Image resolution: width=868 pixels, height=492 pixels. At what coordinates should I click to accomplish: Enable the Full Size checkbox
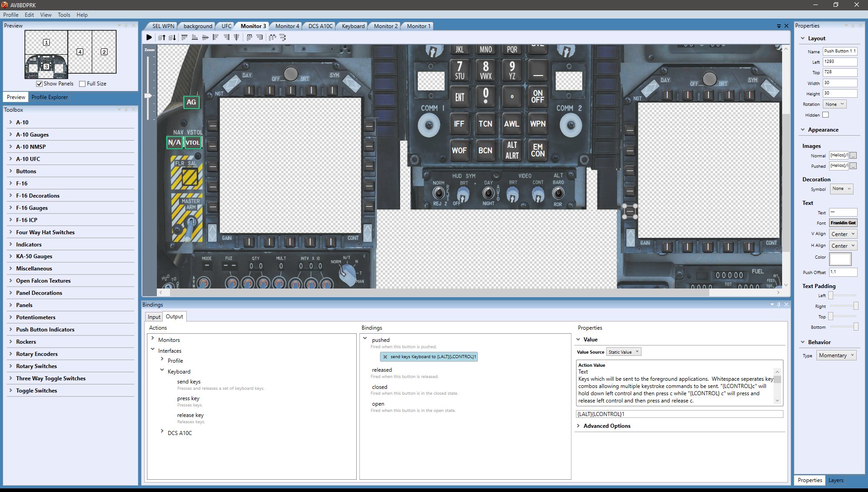pyautogui.click(x=82, y=84)
